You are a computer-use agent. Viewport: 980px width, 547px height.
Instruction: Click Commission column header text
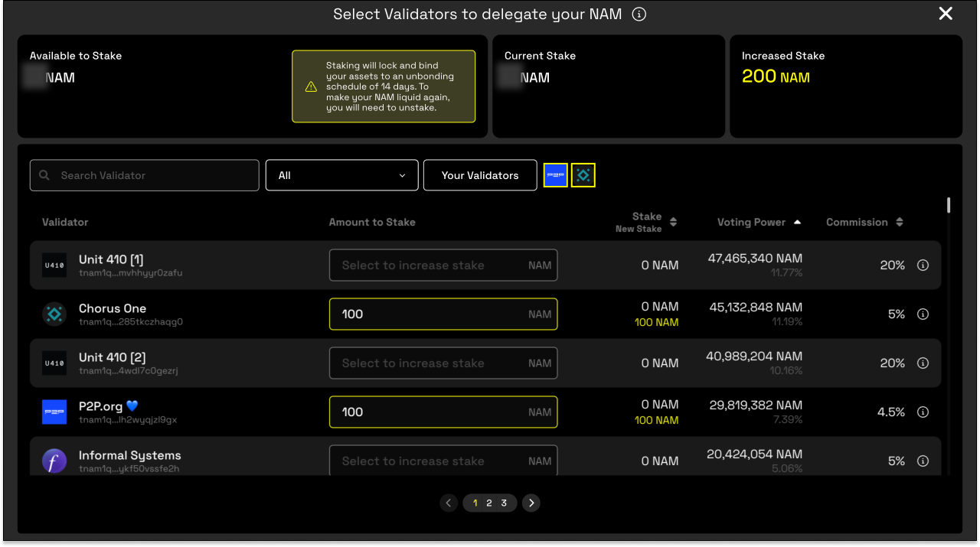pos(857,222)
